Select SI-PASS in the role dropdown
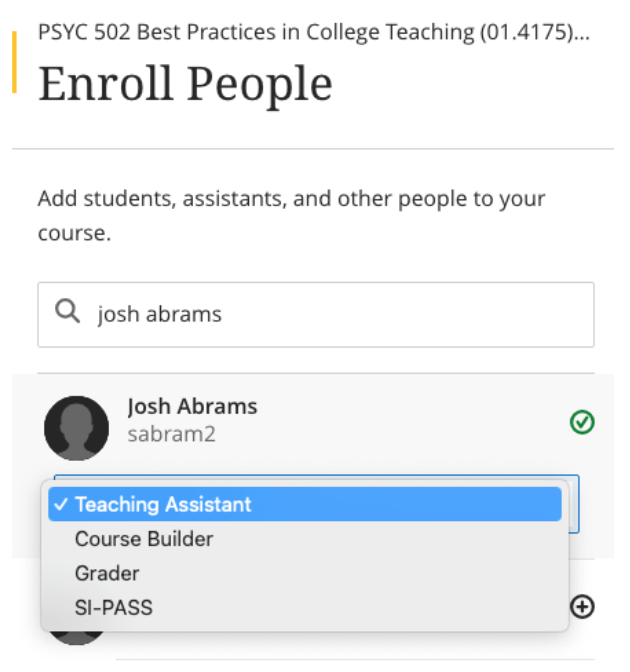This screenshot has width=630, height=672. (x=114, y=607)
